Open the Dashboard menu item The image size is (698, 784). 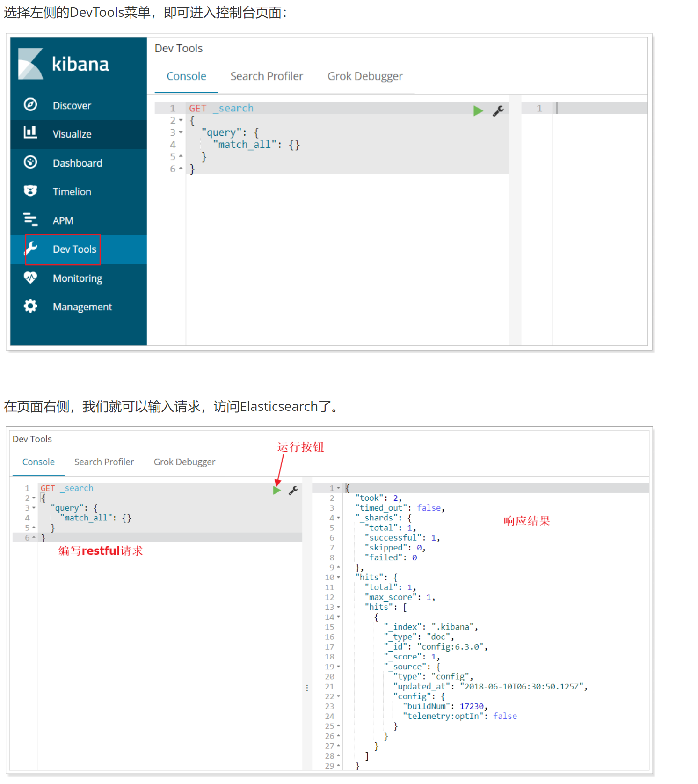pos(77,163)
